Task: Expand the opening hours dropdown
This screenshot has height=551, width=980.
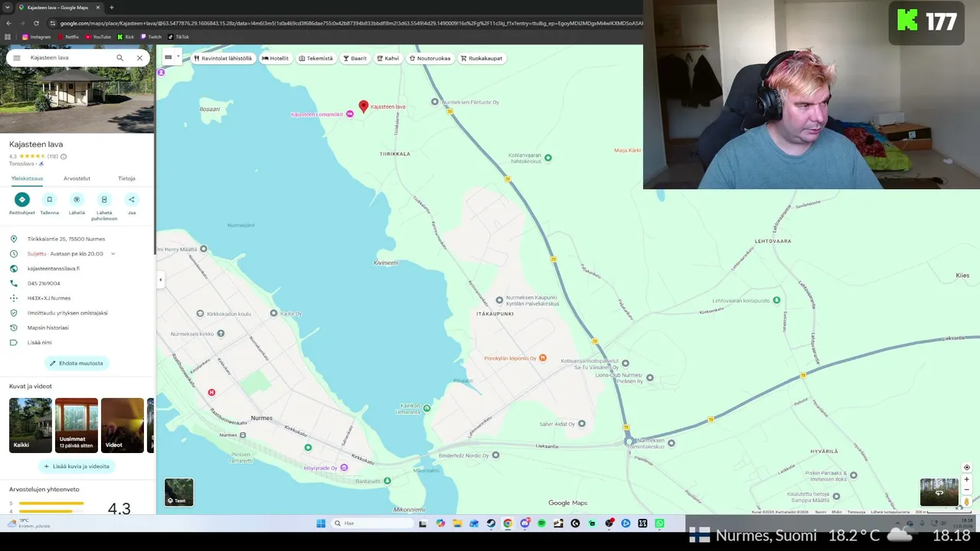Action: click(113, 254)
